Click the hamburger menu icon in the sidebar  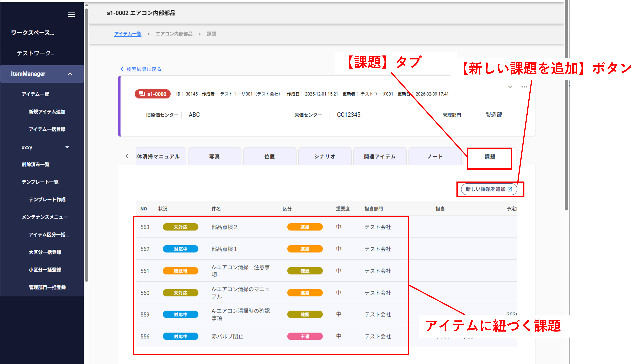point(71,15)
